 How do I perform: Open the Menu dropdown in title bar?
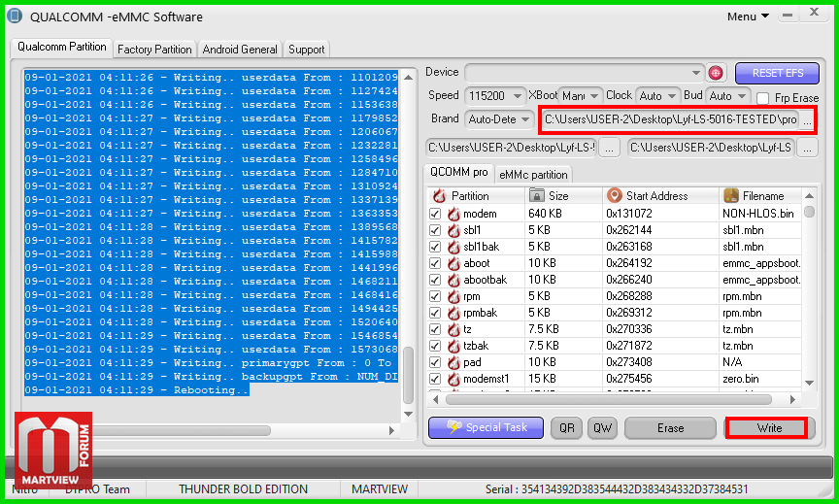pyautogui.click(x=748, y=17)
